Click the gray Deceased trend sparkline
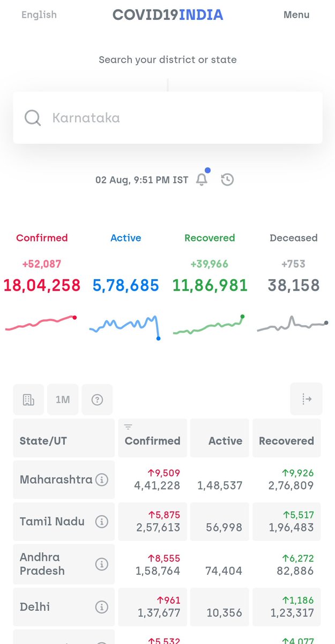Viewport: 335px width, 644px height. click(x=293, y=324)
